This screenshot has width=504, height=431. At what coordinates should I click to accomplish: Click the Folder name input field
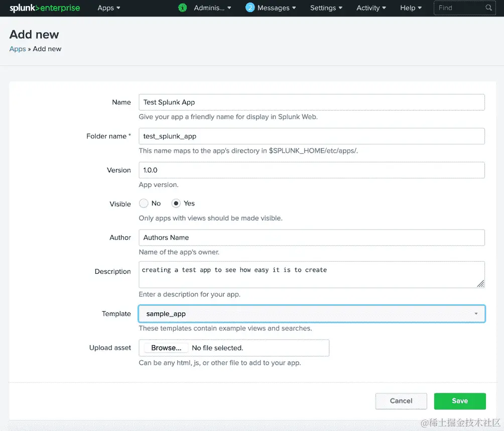click(x=311, y=136)
